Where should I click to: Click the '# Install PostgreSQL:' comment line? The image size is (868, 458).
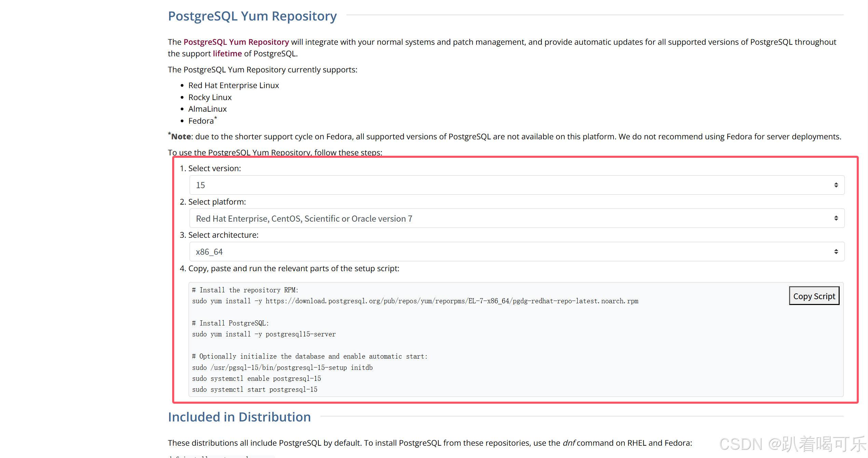(231, 323)
